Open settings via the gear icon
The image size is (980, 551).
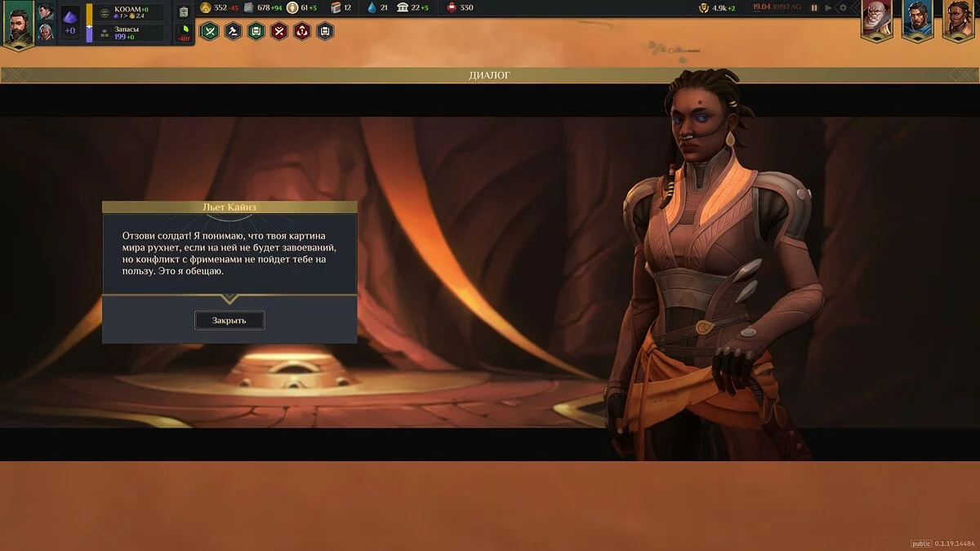(843, 8)
